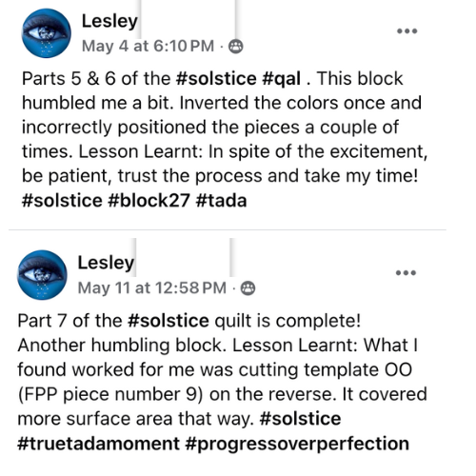The height and width of the screenshot is (476, 476).
Task: Follow #solstice next to #block27
Action: pyautogui.click(x=62, y=201)
